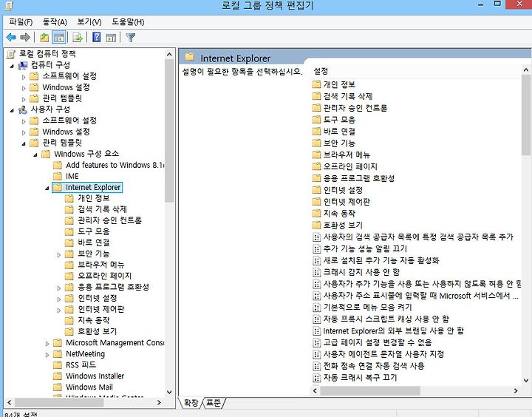Click the 사용자 구성 user icon
This screenshot has height=417, width=532.
pos(23,109)
